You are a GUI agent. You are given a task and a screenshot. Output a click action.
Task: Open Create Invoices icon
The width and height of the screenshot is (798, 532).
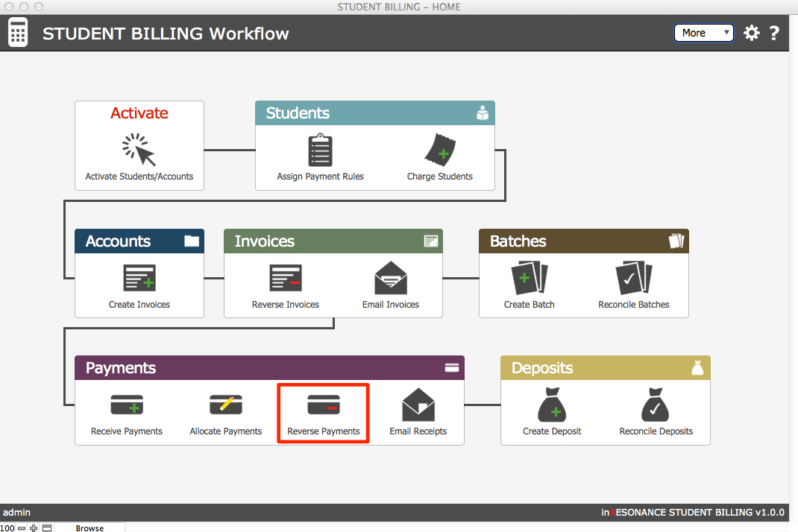139,279
